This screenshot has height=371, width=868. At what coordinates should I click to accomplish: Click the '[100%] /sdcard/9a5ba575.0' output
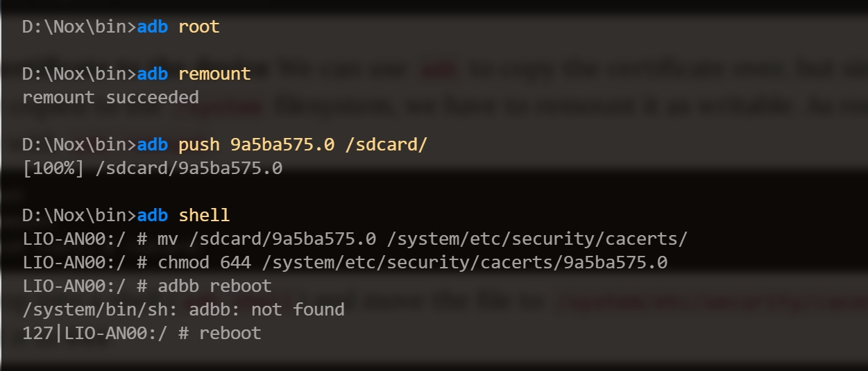point(152,169)
